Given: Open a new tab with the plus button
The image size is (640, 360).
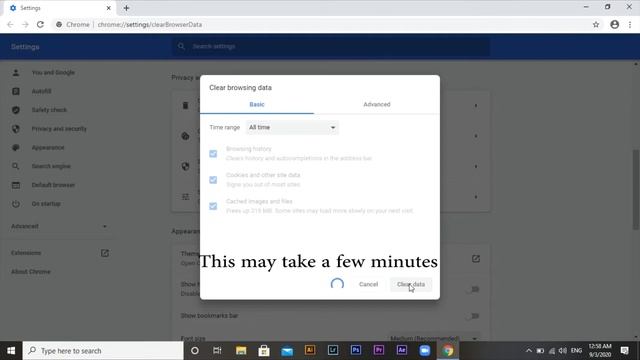Looking at the screenshot, I should [126, 8].
